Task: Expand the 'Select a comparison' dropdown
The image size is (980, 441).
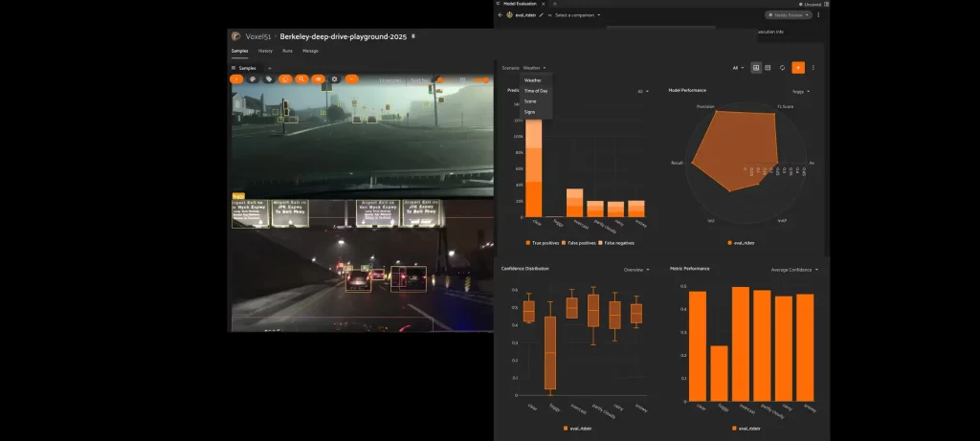Action: tap(577, 15)
